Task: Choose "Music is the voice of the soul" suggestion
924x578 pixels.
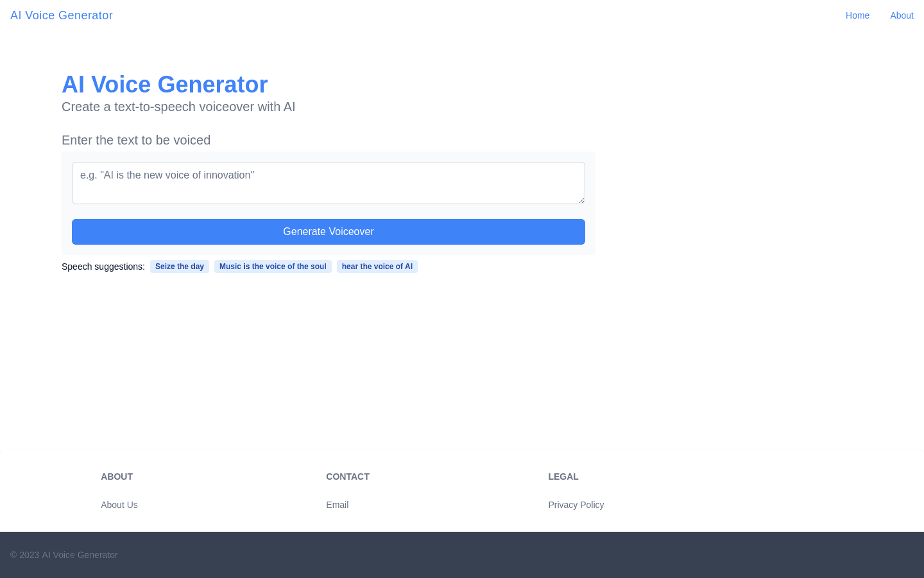Action: [273, 267]
